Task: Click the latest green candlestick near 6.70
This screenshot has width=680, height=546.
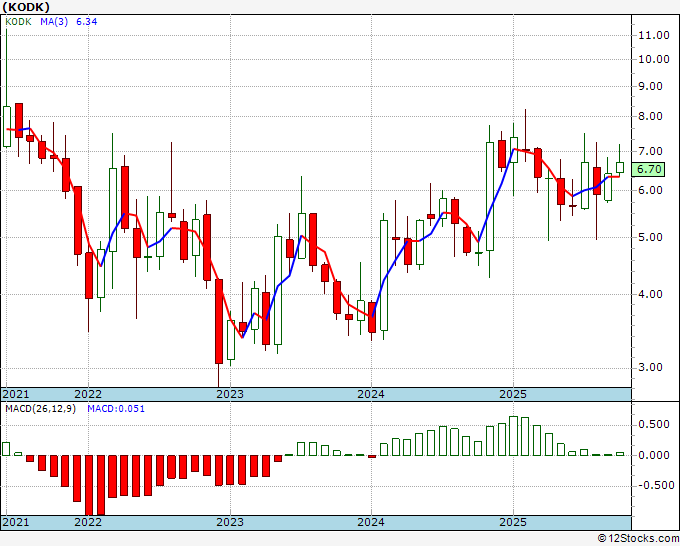Action: point(620,167)
